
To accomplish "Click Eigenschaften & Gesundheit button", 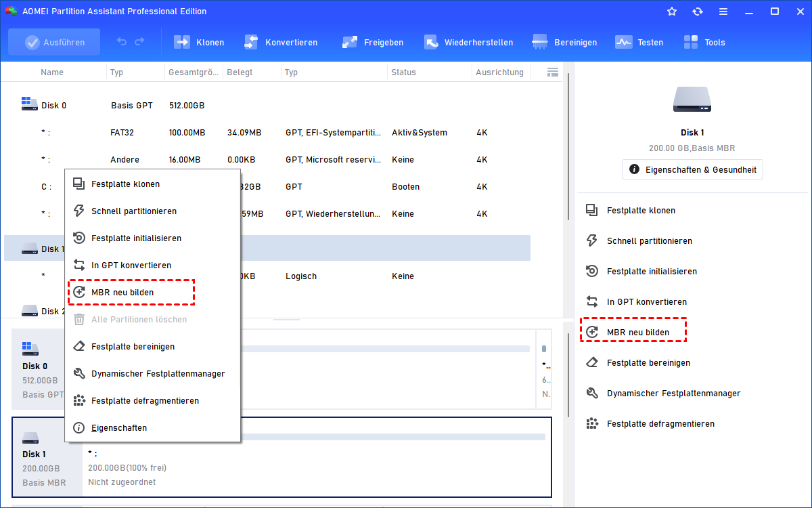I will point(692,169).
